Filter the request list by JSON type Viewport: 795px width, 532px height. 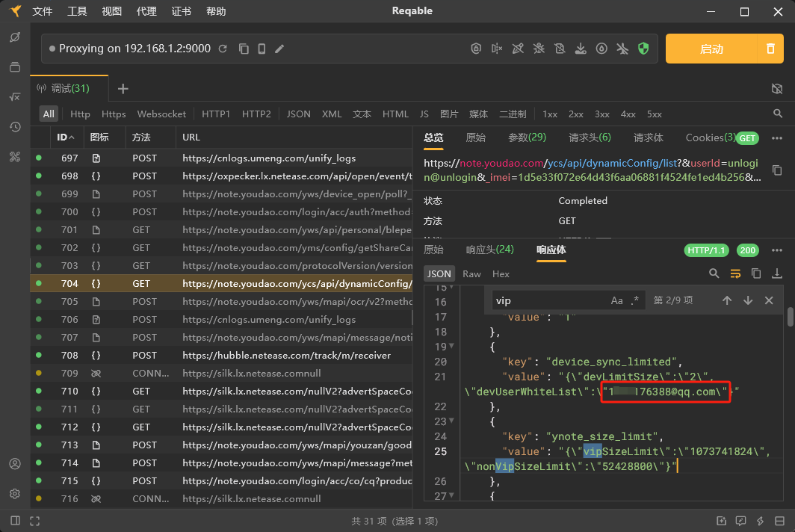(x=298, y=114)
